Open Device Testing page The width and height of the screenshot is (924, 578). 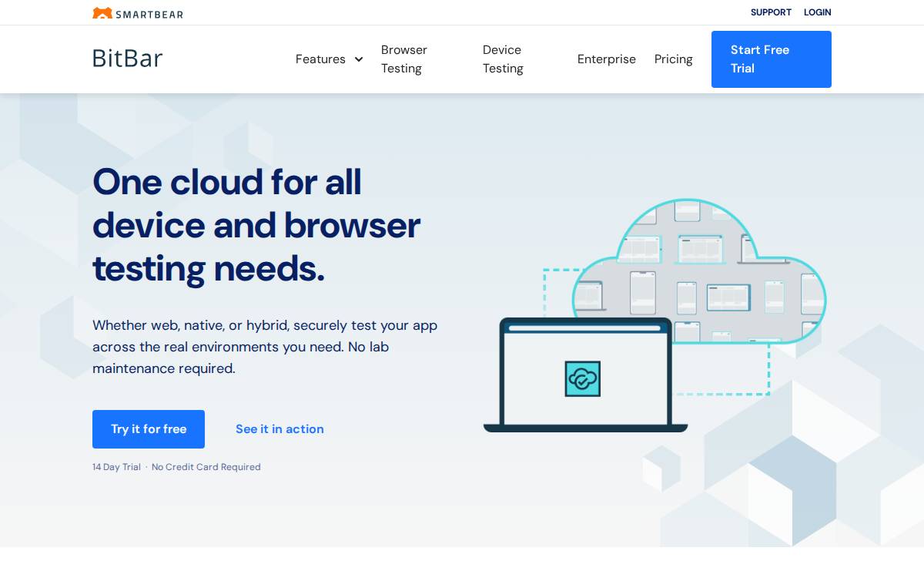point(503,59)
